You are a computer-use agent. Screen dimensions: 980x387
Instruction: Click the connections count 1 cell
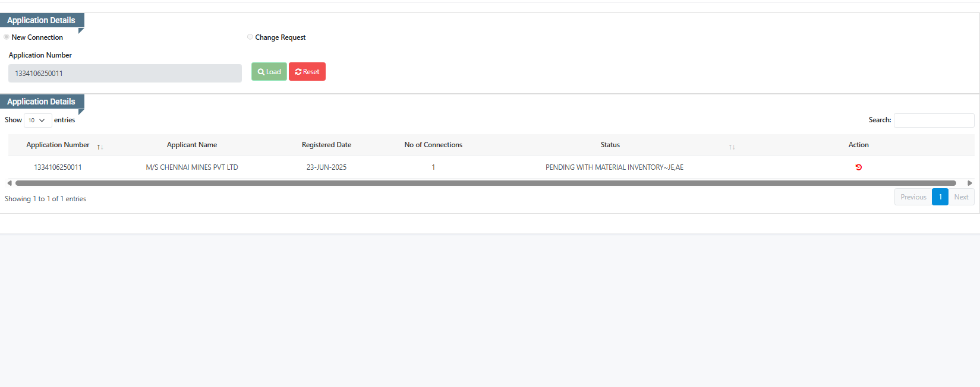coord(433,167)
